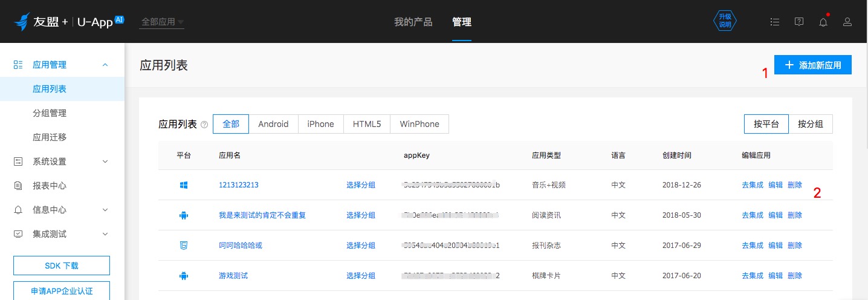Click 删除 for 游戏测试
The width and height of the screenshot is (868, 300).
(x=795, y=276)
